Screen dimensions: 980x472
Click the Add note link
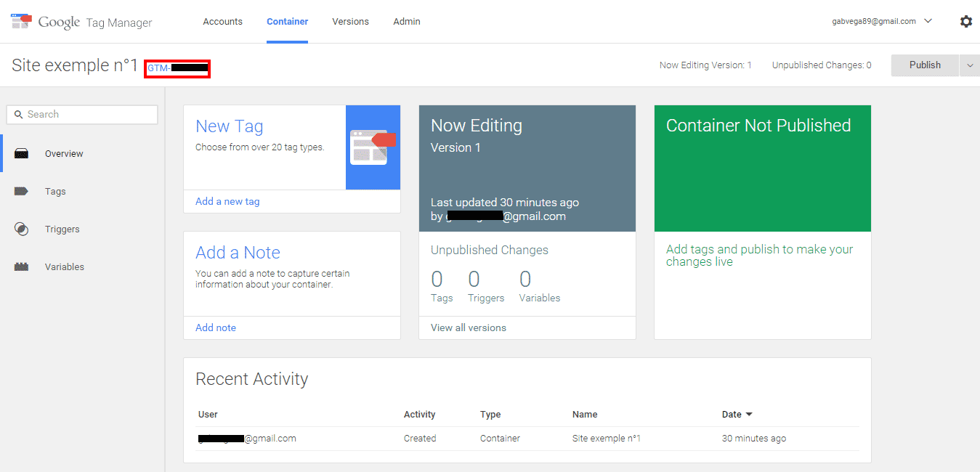pos(216,328)
